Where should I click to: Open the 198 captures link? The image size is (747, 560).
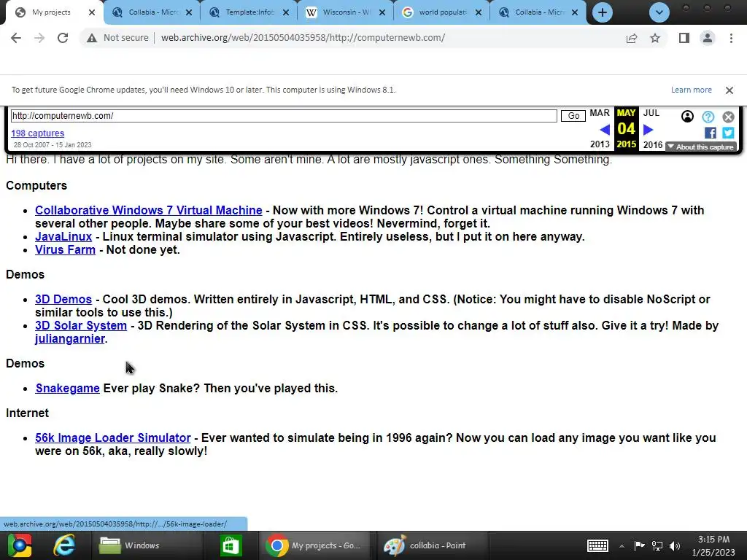tap(38, 133)
